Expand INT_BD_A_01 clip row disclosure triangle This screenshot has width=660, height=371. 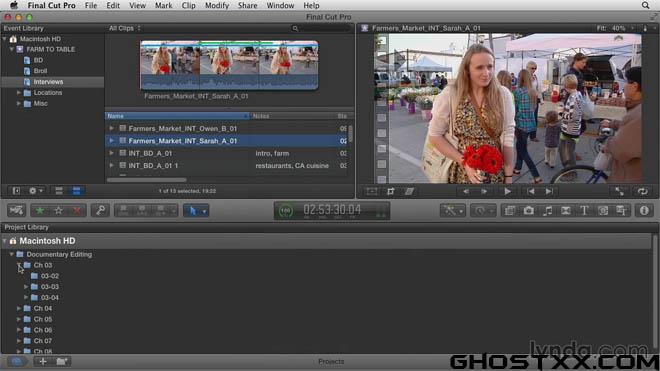pyautogui.click(x=112, y=153)
